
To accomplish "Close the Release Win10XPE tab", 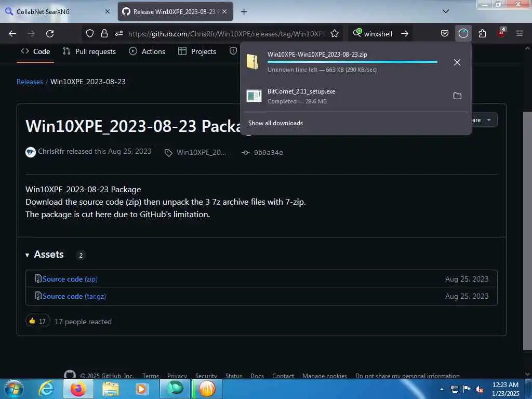I will click(x=224, y=11).
